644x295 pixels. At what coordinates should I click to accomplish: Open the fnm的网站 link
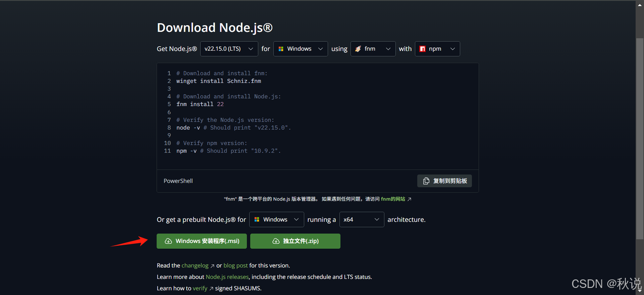point(393,199)
